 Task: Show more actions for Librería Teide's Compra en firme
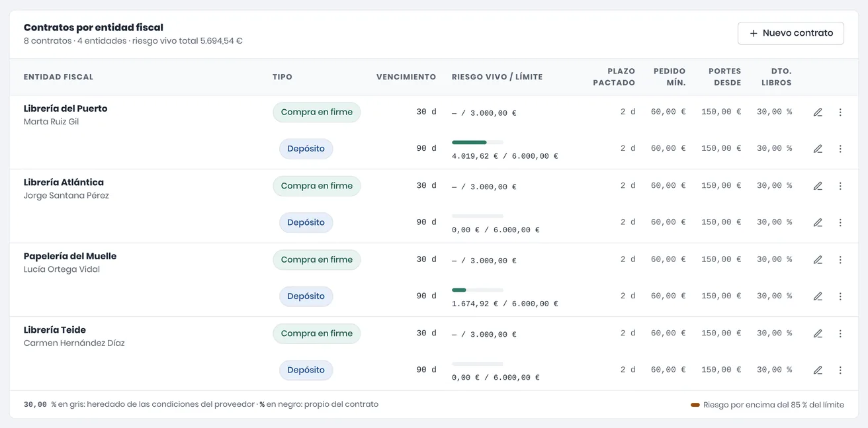(840, 333)
